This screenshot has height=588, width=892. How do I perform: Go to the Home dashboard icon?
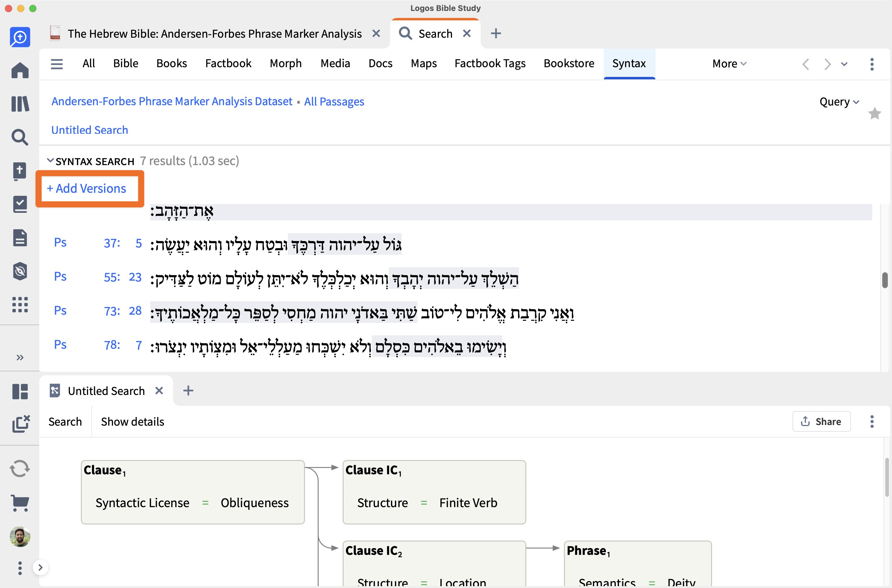point(20,70)
